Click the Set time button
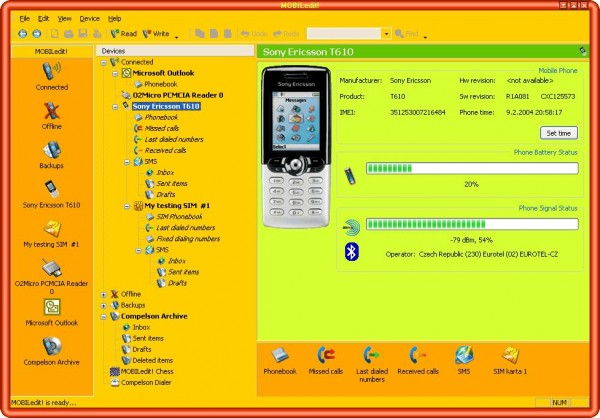Screen dimensions: 600x418 pyautogui.click(x=559, y=133)
